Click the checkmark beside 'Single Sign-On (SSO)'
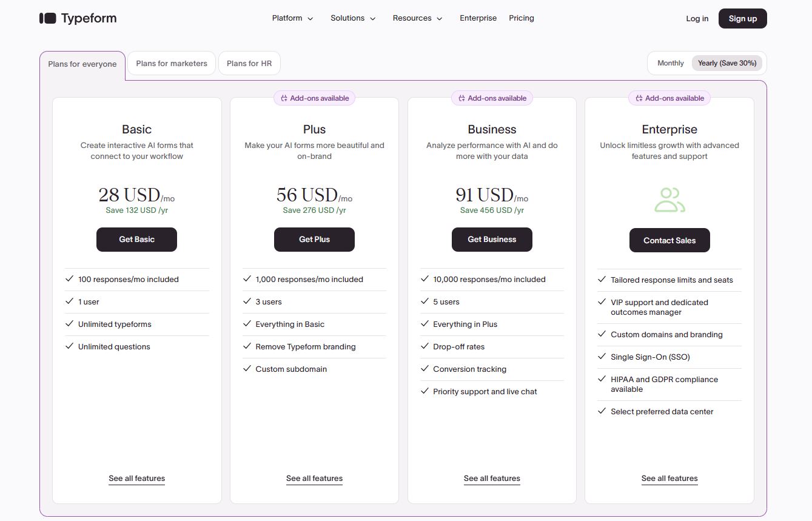Image resolution: width=812 pixels, height=521 pixels. pos(602,357)
